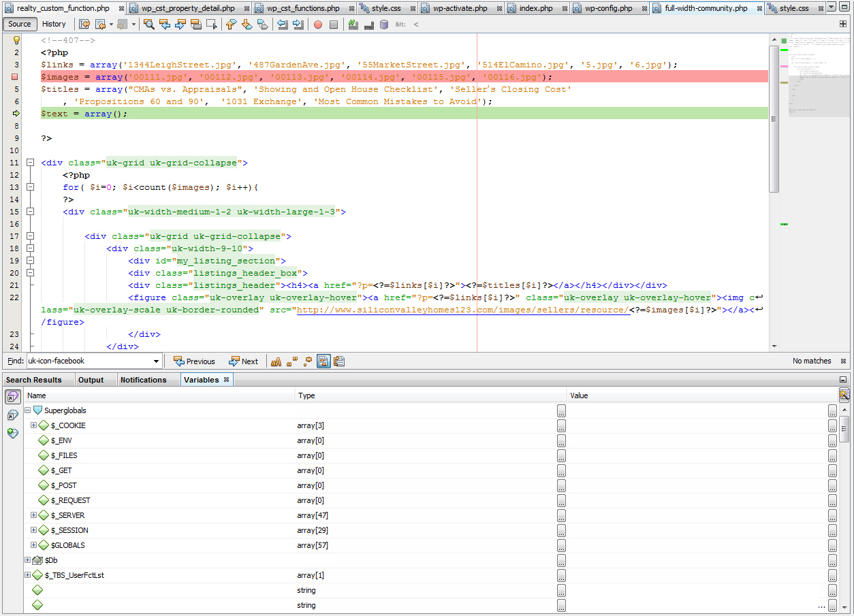Viewport: 854px width, 616px height.
Task: Click the History view button
Action: (54, 24)
